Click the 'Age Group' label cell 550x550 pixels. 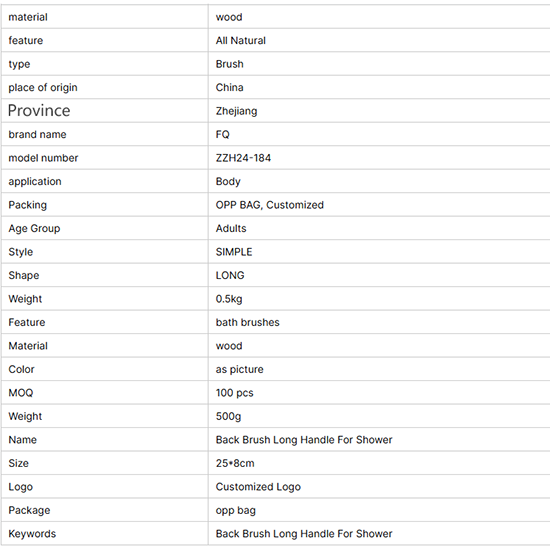pyautogui.click(x=105, y=228)
